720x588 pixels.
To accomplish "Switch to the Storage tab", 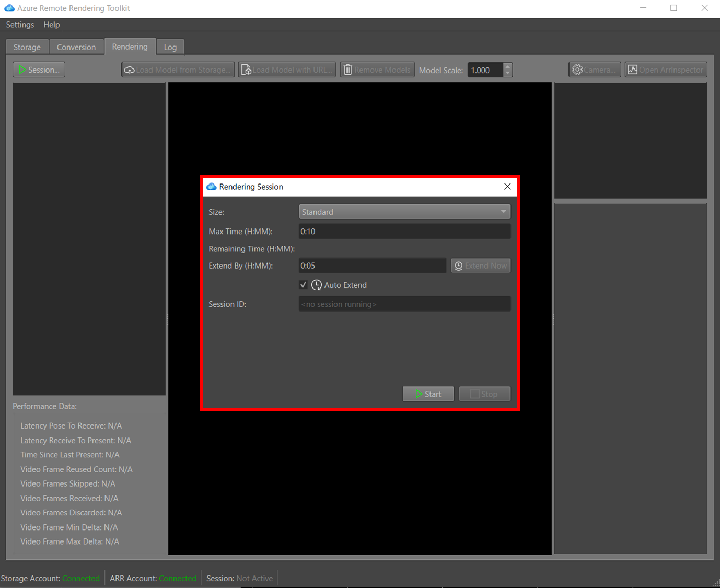I will pos(27,47).
